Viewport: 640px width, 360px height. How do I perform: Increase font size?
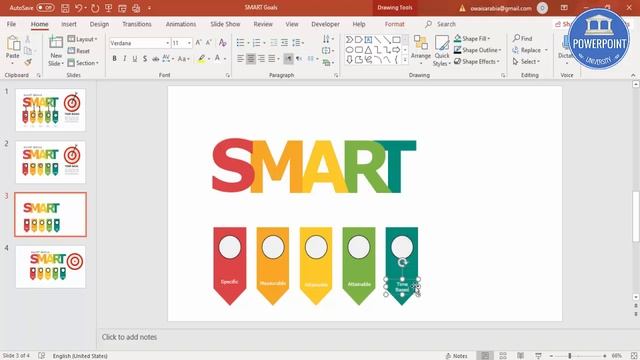coord(198,43)
